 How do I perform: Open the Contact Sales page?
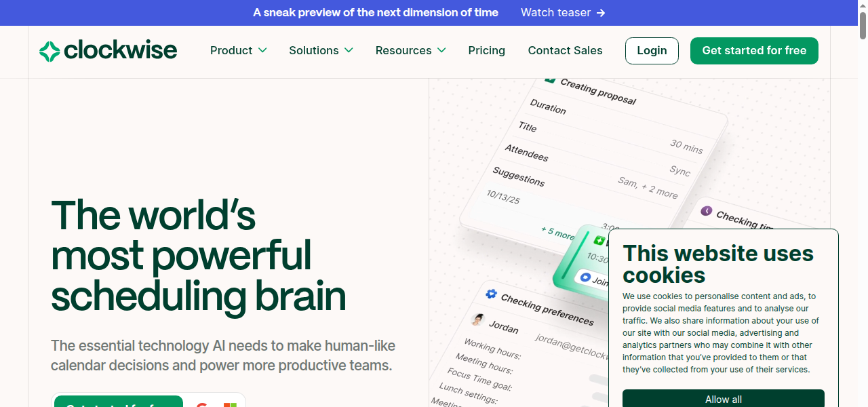(565, 51)
